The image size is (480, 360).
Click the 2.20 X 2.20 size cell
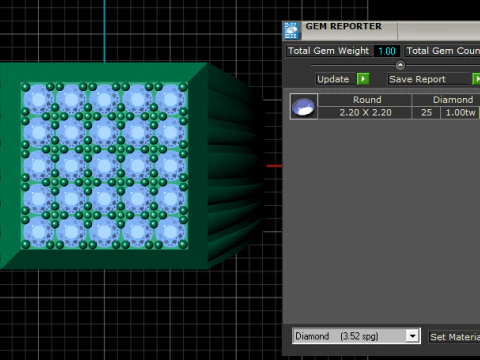[365, 113]
